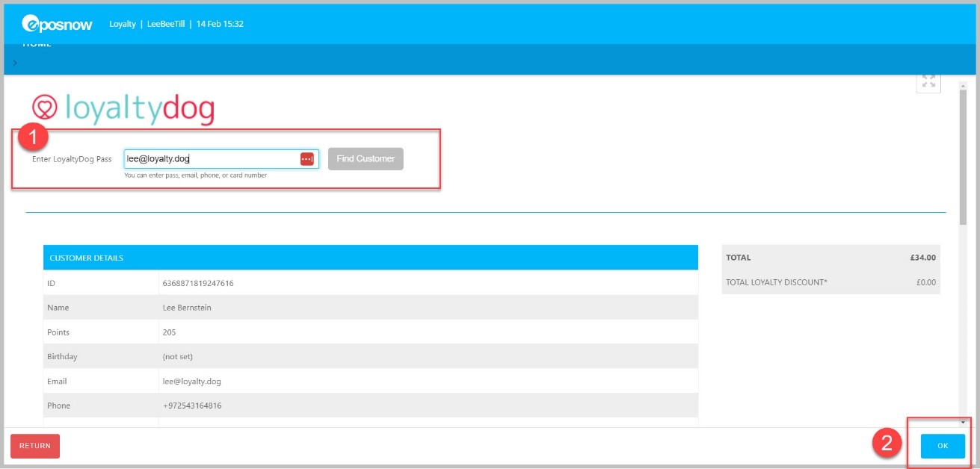Click the 14 Feb 15:32 date in header

(220, 24)
